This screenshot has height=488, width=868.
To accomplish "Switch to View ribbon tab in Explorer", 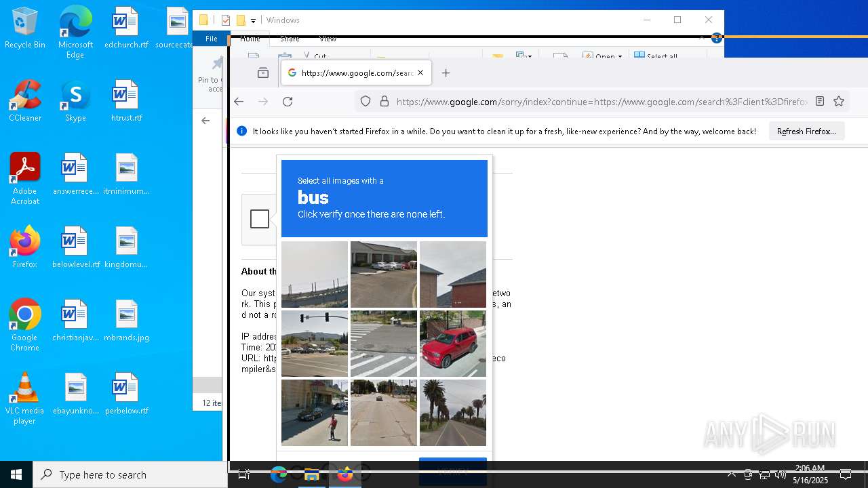I will pos(328,39).
